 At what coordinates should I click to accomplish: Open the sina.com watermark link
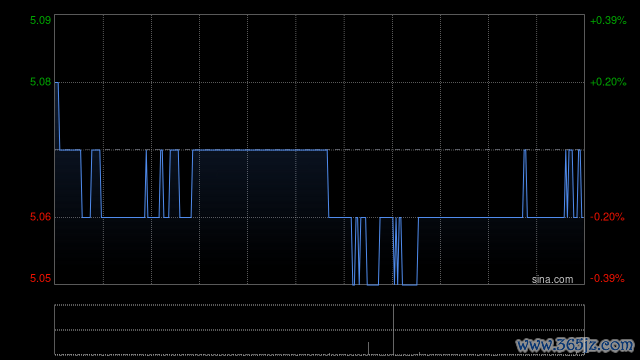click(x=552, y=280)
